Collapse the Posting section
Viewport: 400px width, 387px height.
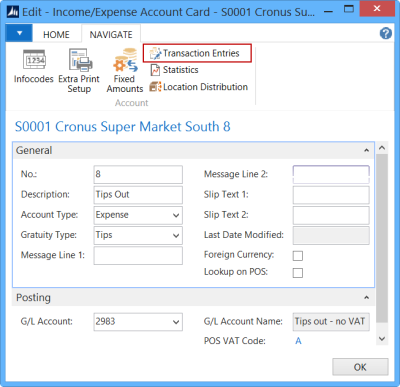[x=366, y=297]
